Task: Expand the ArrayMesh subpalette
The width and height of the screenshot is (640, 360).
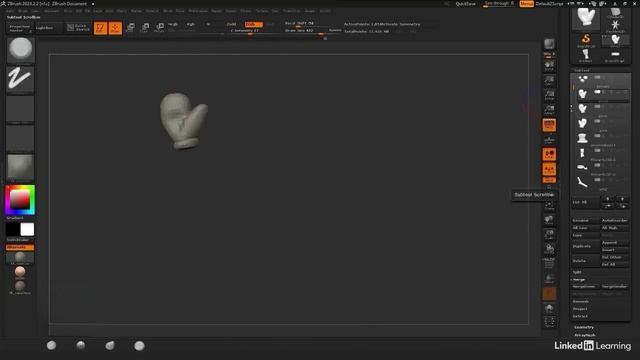Action: pyautogui.click(x=585, y=335)
